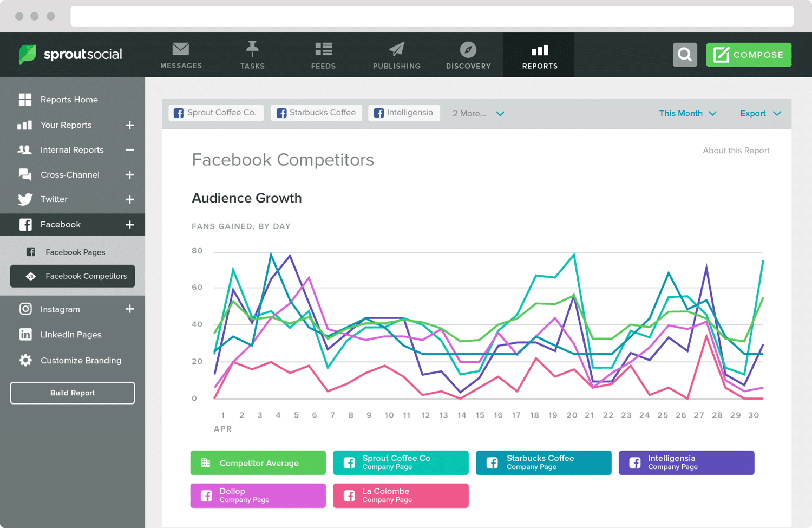Select the Dollop Company Page legend swatch
The height and width of the screenshot is (528, 812).
[x=258, y=495]
